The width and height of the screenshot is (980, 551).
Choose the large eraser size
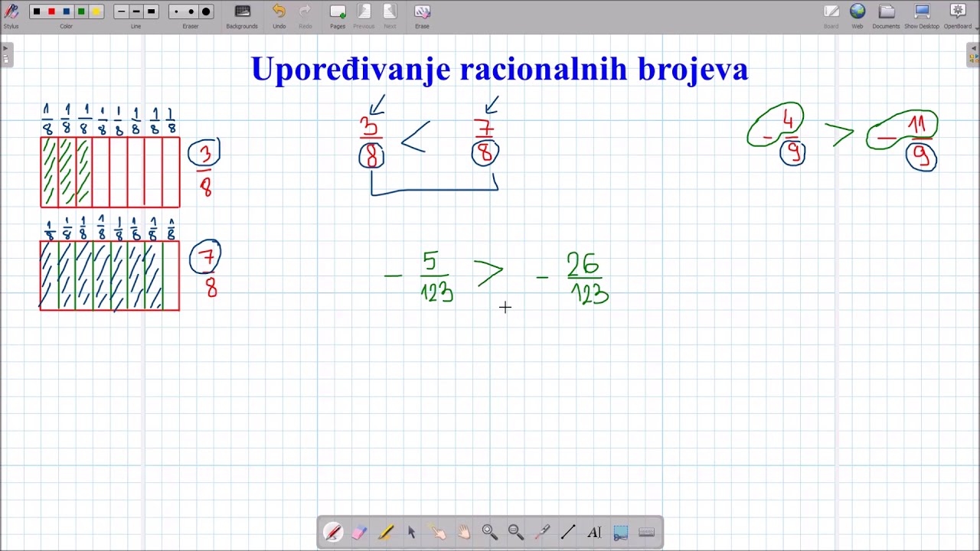206,11
